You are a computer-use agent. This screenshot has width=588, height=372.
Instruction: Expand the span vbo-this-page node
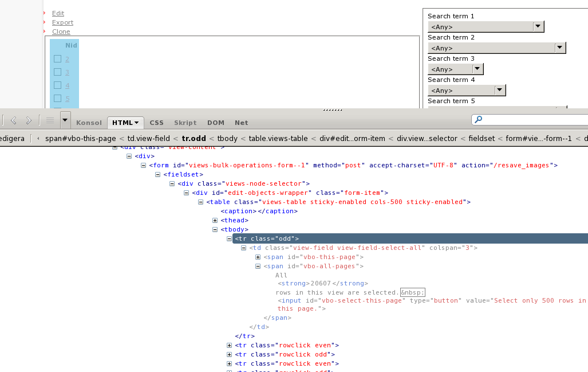tap(258, 257)
